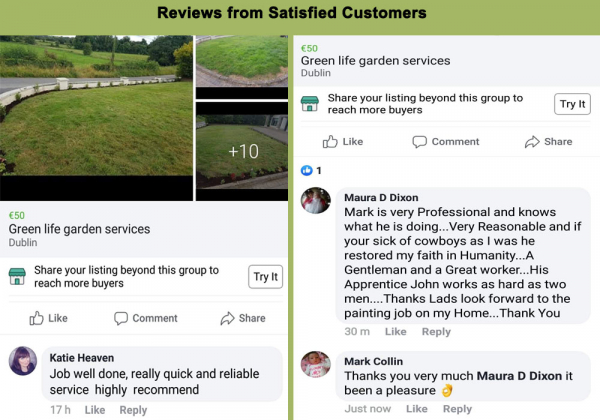Click the Try It button in right listing
The width and height of the screenshot is (600, 420).
[x=572, y=104]
